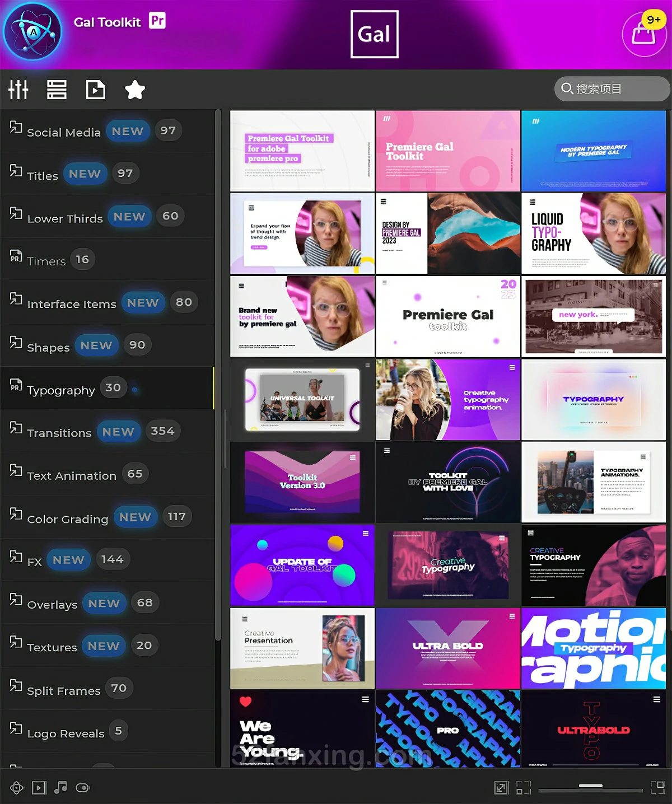Click the folder icon next to Shapes
672x804 pixels.
click(16, 342)
